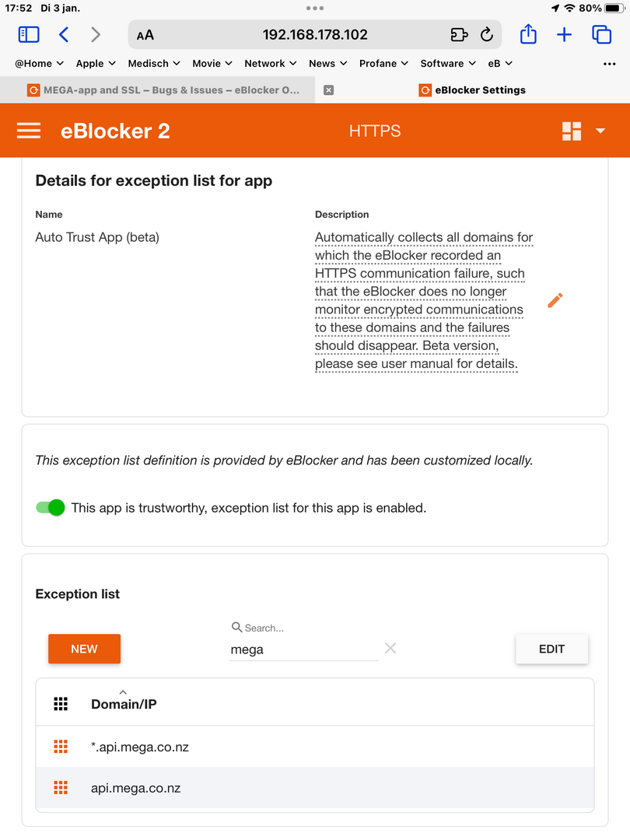Click the search field containing mega
Image resolution: width=630 pixels, height=840 pixels.
tap(304, 649)
